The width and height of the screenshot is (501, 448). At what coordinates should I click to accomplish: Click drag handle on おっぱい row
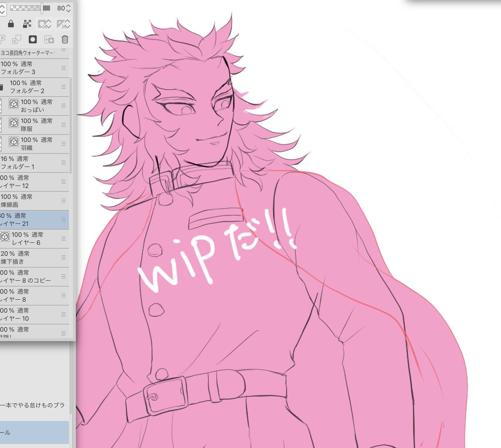coord(63,106)
